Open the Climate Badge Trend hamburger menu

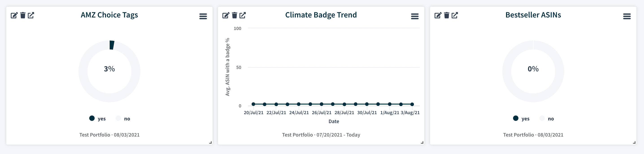(415, 17)
